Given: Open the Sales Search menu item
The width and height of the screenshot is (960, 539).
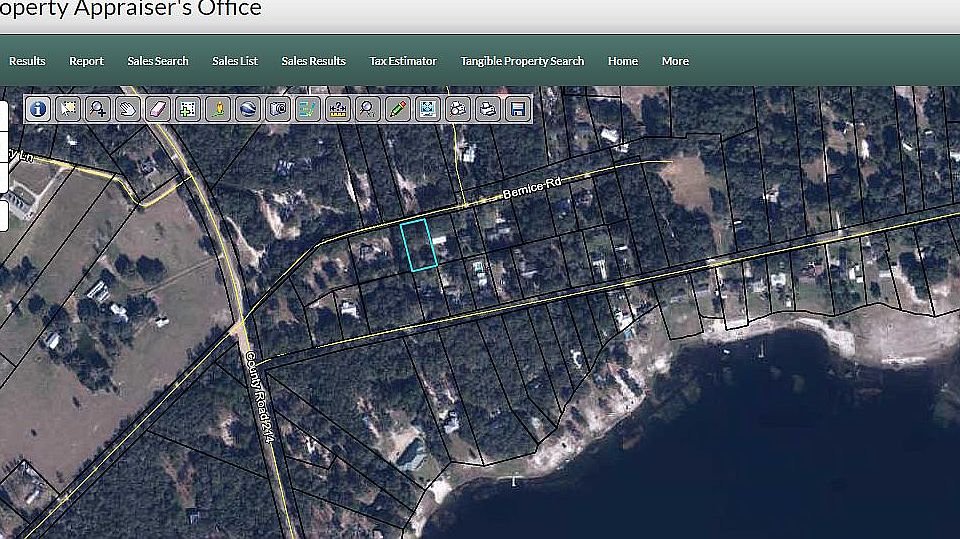Looking at the screenshot, I should coord(158,61).
